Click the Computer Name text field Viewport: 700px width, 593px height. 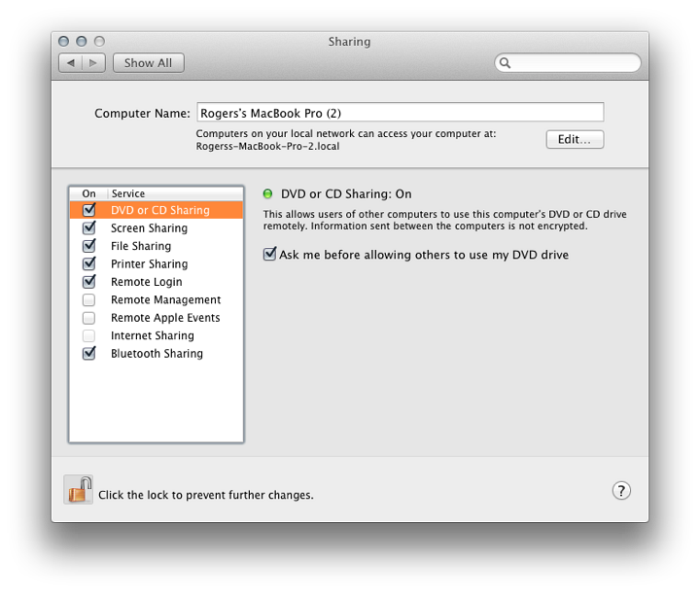click(401, 112)
